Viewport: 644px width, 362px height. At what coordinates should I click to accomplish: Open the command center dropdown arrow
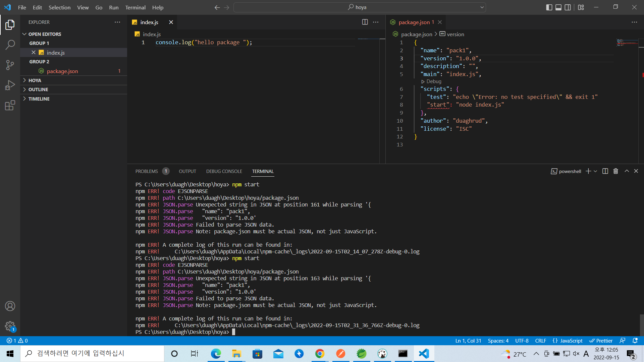pyautogui.click(x=482, y=7)
